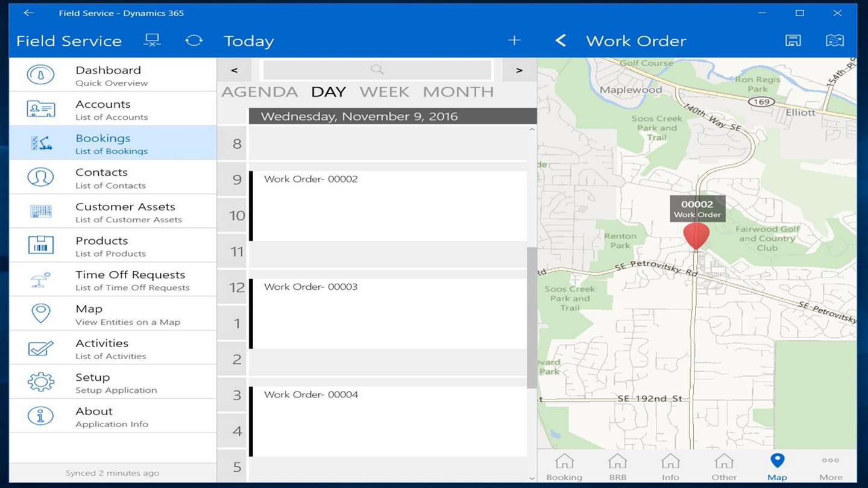This screenshot has height=488, width=868.
Task: Open Work Order- 00004 booking
Action: point(388,421)
